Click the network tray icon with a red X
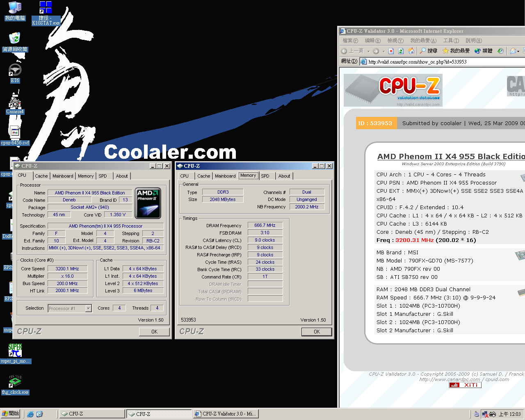Image resolution: width=525 pixels, height=420 pixels. [x=485, y=414]
